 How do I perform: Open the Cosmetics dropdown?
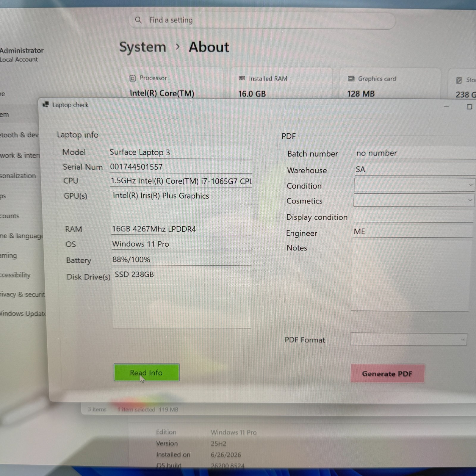[x=414, y=200]
